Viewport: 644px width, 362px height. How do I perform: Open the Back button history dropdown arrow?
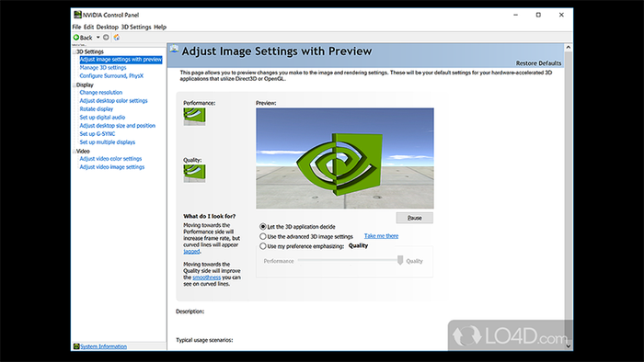click(98, 38)
